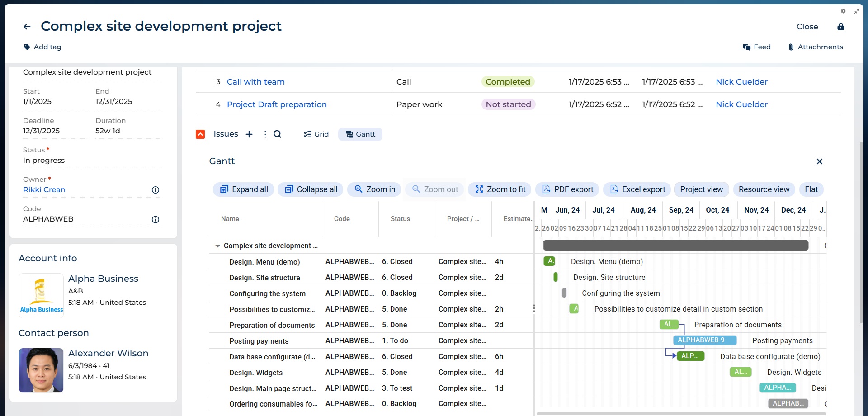Toggle Flat view mode

(811, 189)
